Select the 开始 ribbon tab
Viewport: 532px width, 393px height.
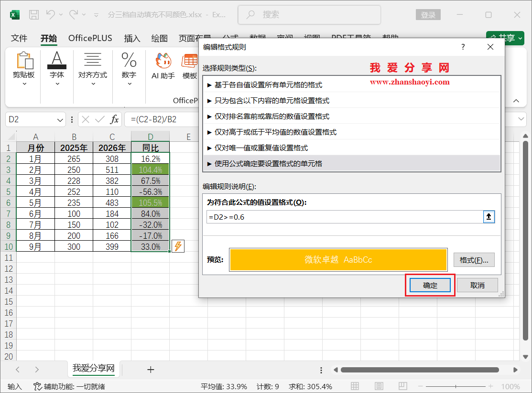[x=49, y=38]
